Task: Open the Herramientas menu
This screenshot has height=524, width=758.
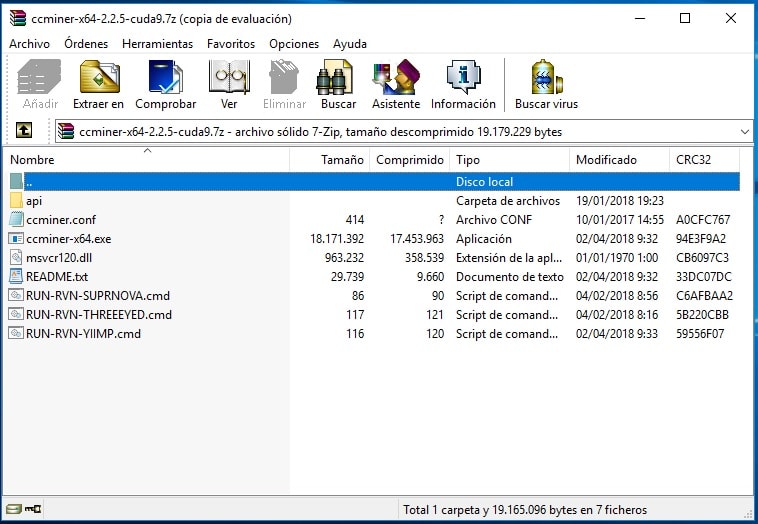Action: [x=158, y=44]
